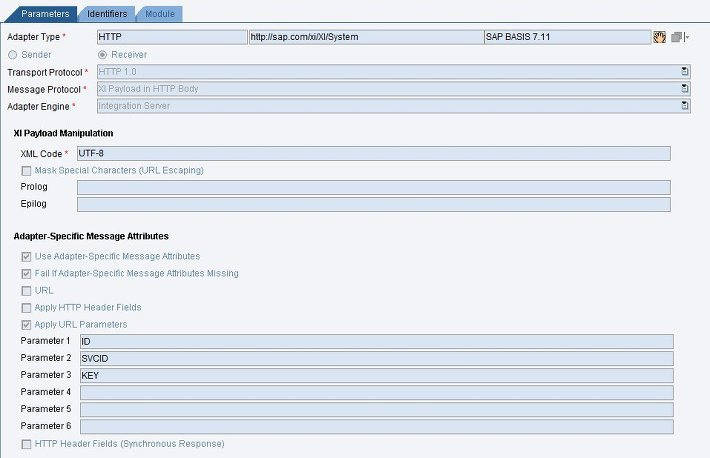This screenshot has height=458, width=710.
Task: Click the Adapter Type label
Action: pyautogui.click(x=34, y=37)
